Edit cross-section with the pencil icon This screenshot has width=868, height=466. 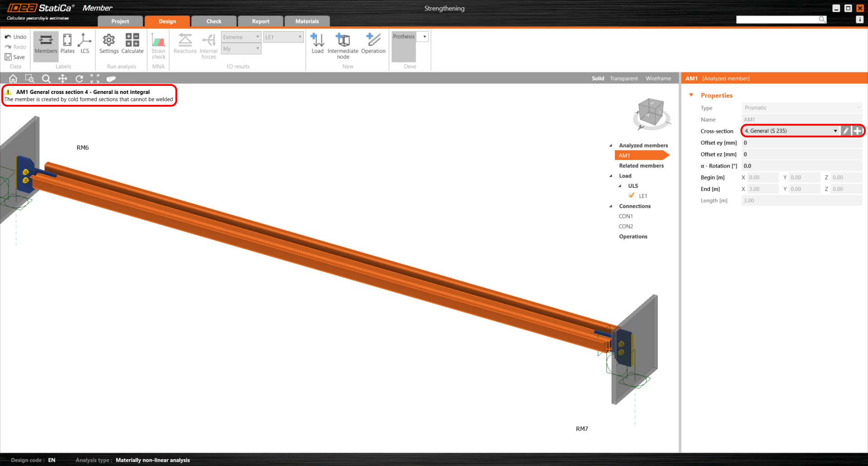pyautogui.click(x=845, y=131)
